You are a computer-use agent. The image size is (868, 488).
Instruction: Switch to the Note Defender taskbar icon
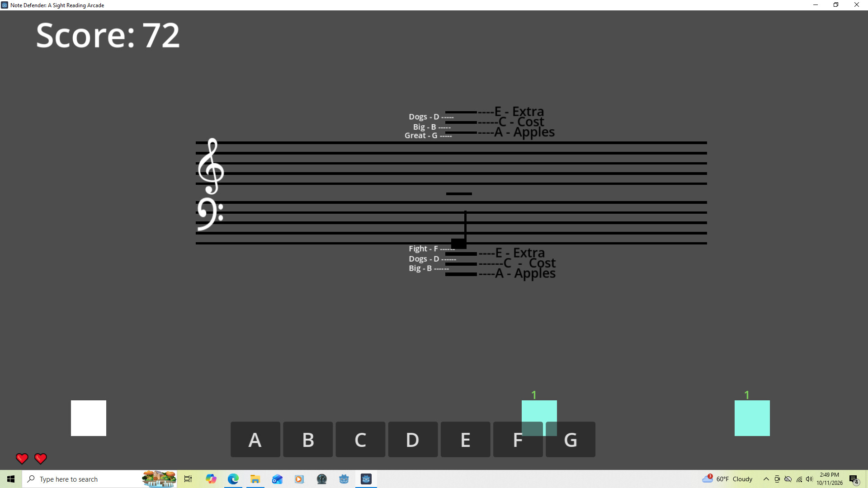[x=366, y=479]
